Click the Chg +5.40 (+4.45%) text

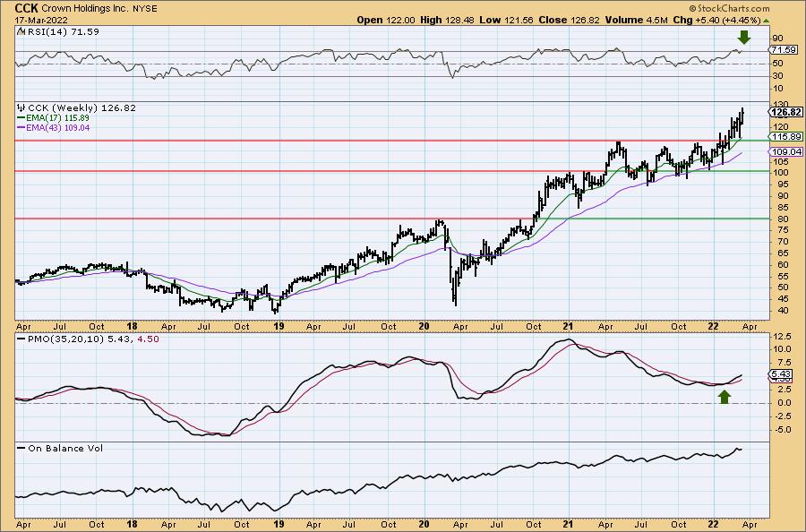click(x=716, y=20)
